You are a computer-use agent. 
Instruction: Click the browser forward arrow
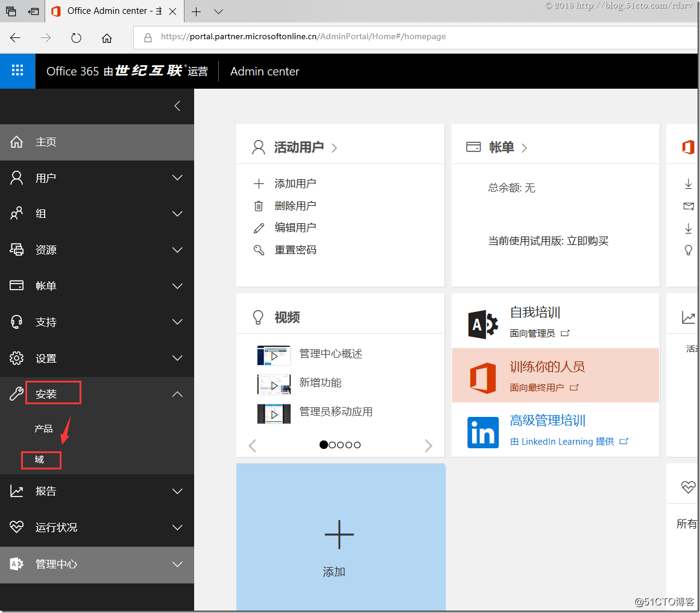(46, 38)
